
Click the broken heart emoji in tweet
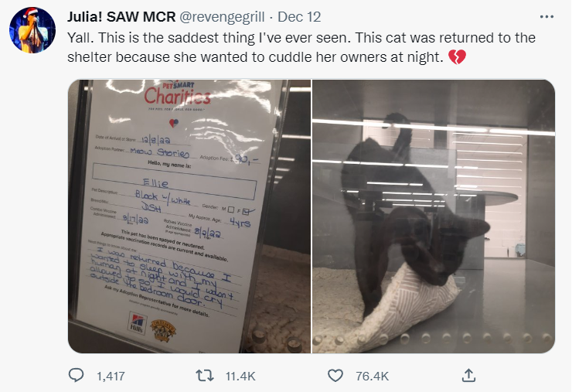[x=457, y=57]
